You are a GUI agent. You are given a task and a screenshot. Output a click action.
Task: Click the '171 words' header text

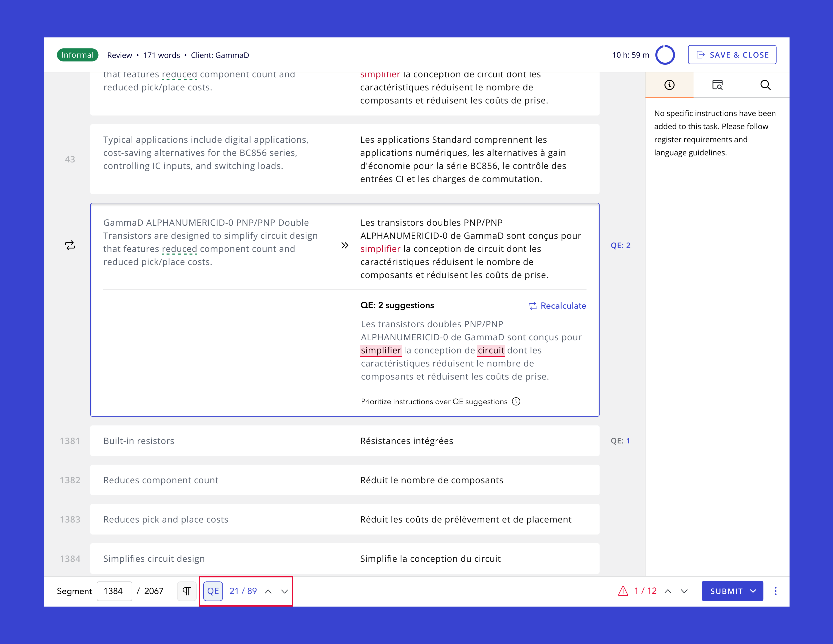click(x=161, y=55)
